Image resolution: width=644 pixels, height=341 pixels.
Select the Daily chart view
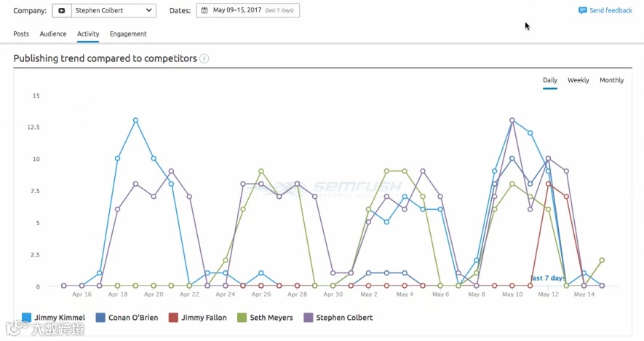click(x=550, y=80)
